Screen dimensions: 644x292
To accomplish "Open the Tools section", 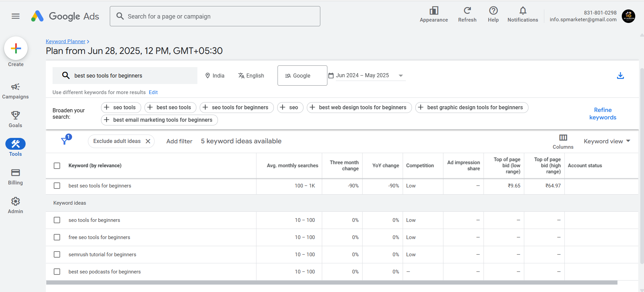I will click(x=15, y=148).
